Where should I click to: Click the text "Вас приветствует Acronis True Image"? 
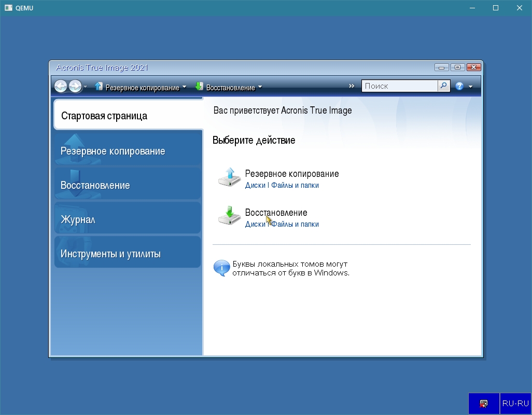pyautogui.click(x=283, y=110)
